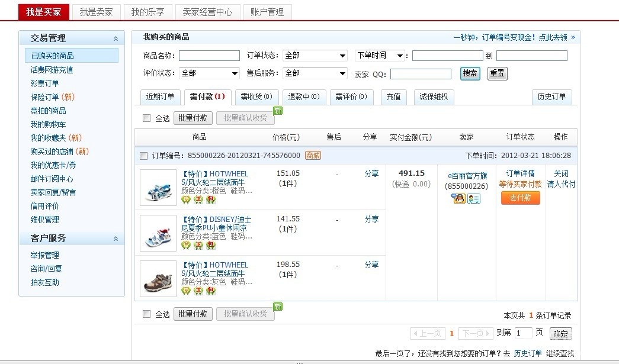Check the bottom 全选 select-all checkbox
This screenshot has width=619, height=364.
click(147, 314)
